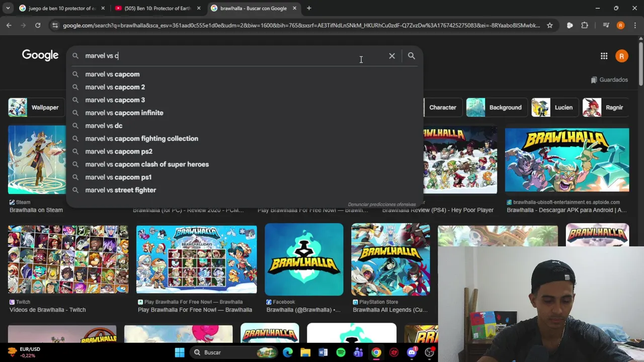Switch to the Ben 10 juego tab
This screenshot has width=644, height=362.
click(x=61, y=8)
